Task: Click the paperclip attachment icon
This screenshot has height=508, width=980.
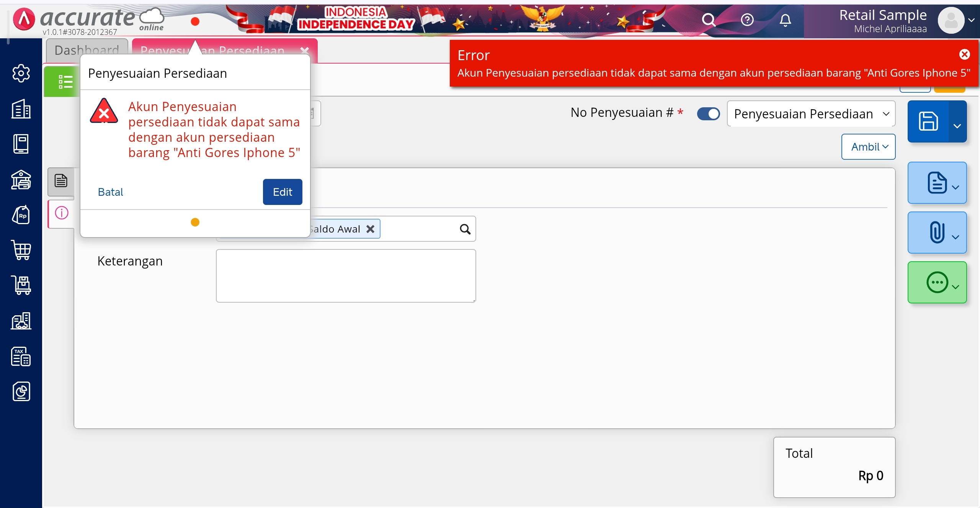Action: click(x=937, y=233)
